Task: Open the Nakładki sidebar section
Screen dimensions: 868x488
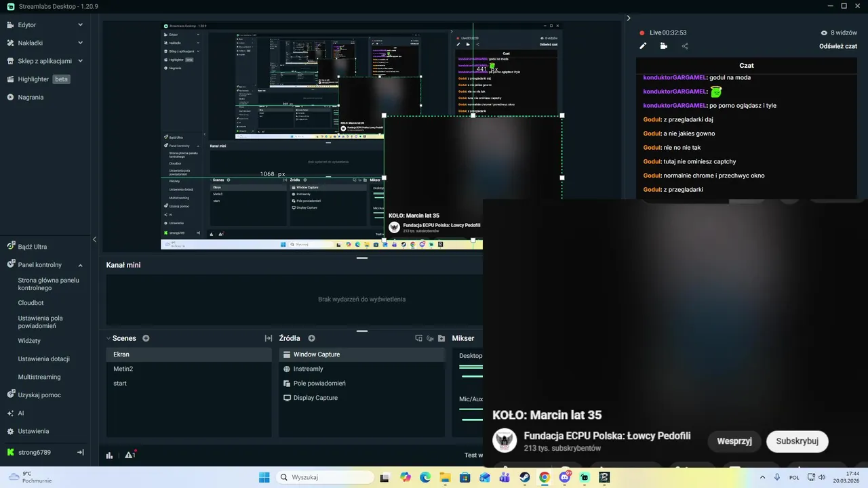Action: 30,43
